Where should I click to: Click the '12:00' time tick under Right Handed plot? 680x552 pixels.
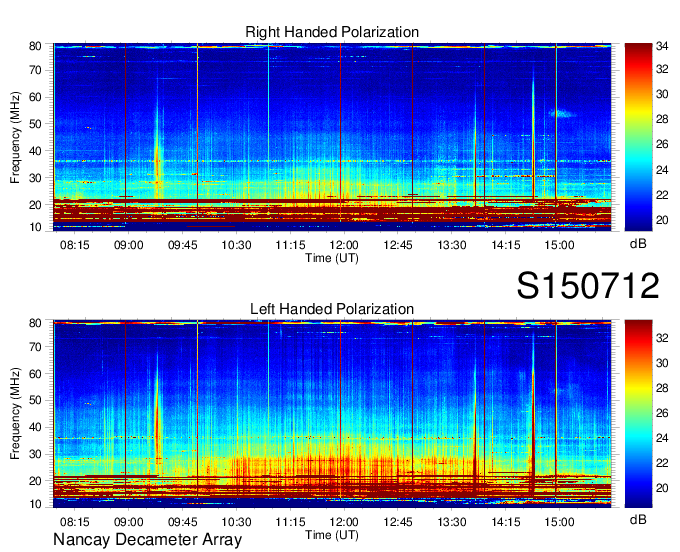point(344,245)
